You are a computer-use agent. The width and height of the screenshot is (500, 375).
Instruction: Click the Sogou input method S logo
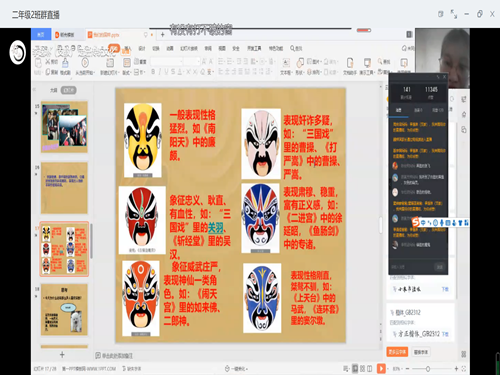pos(416,222)
